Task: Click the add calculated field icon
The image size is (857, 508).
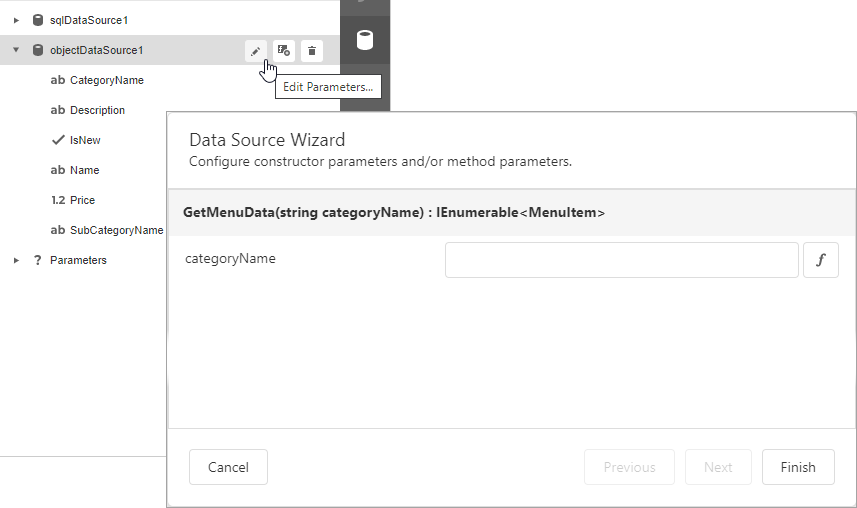Action: click(x=284, y=50)
